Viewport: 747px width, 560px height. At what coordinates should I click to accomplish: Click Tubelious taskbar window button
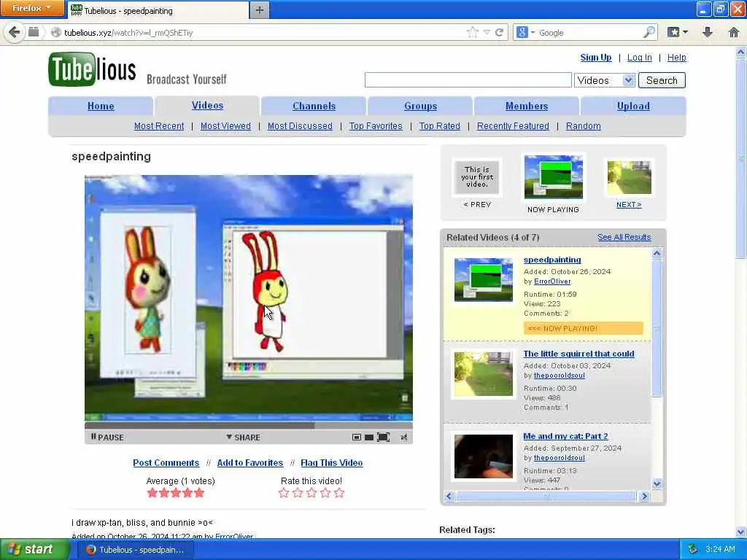pos(135,550)
